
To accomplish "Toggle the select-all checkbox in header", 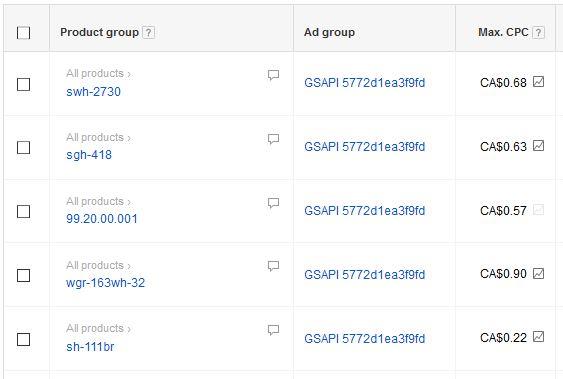I will coord(23,33).
